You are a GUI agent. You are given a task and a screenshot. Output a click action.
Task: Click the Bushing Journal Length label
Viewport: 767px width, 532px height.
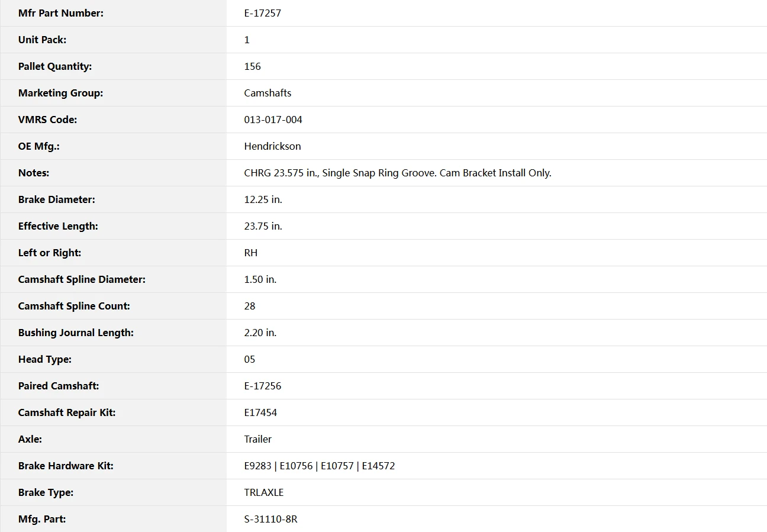[76, 333]
